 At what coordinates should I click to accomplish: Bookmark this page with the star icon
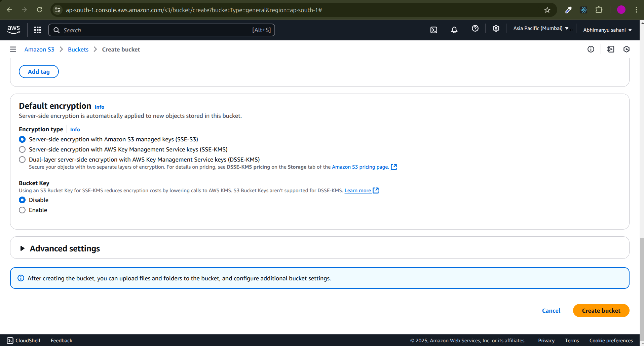pos(547,10)
